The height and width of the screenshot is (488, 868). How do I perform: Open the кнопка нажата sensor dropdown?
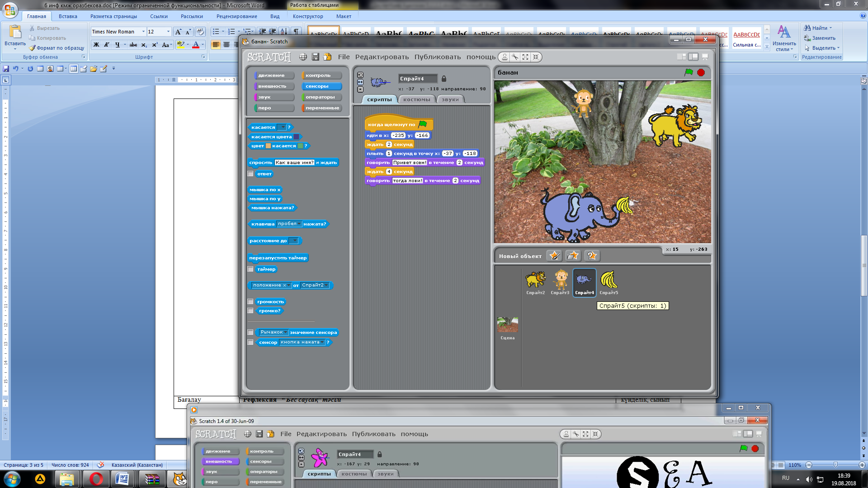pos(302,343)
